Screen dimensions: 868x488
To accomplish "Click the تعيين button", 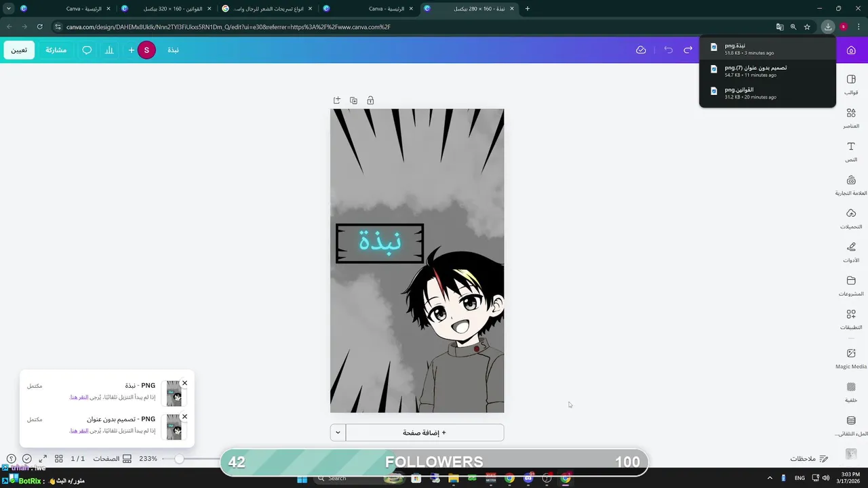I will click(19, 50).
